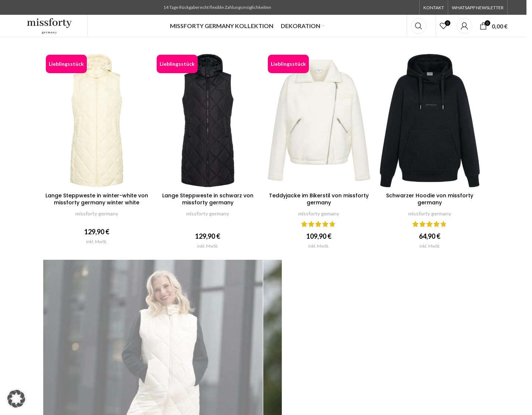View the black Steppweste product image

208,120
